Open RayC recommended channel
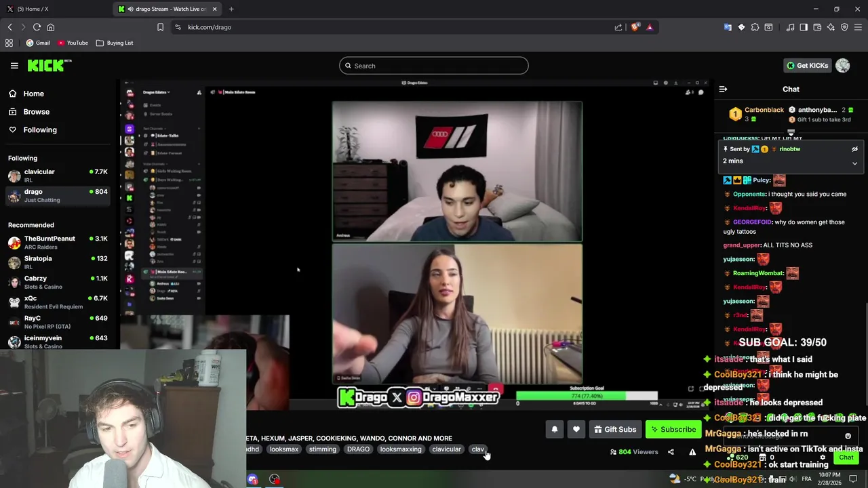This screenshot has height=488, width=868. pyautogui.click(x=58, y=322)
